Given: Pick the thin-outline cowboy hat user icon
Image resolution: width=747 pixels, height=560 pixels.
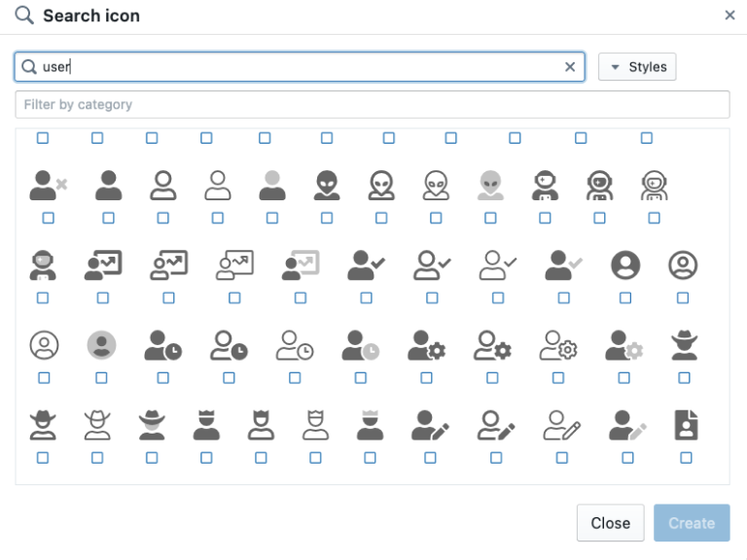Looking at the screenshot, I should point(97,425).
